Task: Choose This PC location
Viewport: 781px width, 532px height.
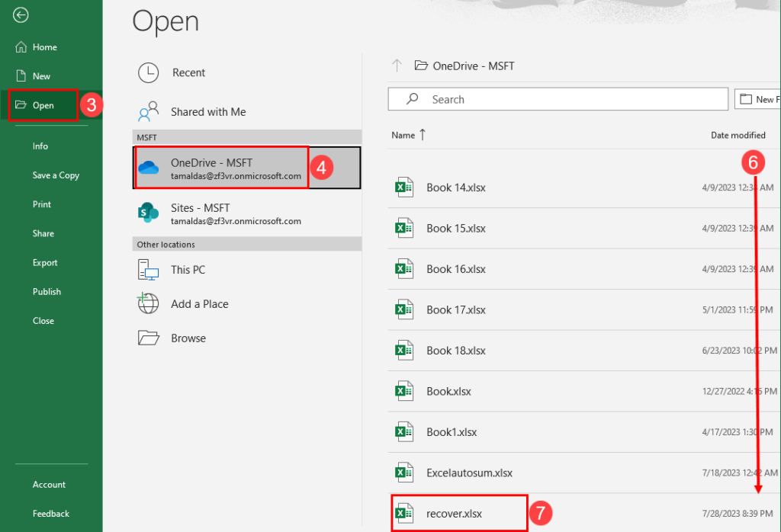Action: click(247, 270)
